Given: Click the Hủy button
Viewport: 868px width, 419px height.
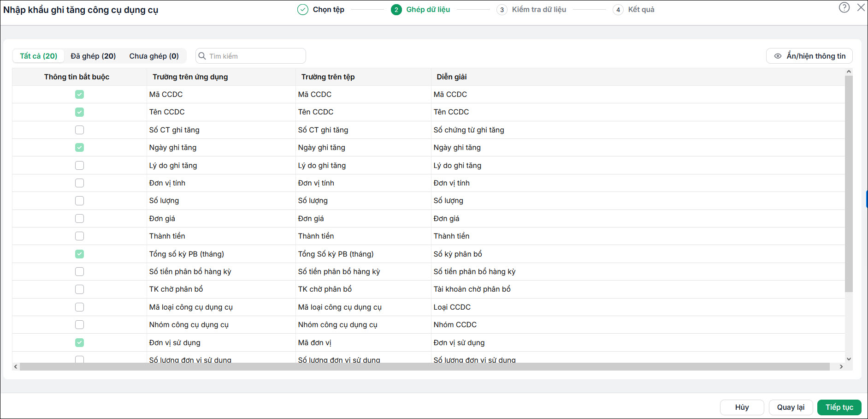Looking at the screenshot, I should point(742,407).
